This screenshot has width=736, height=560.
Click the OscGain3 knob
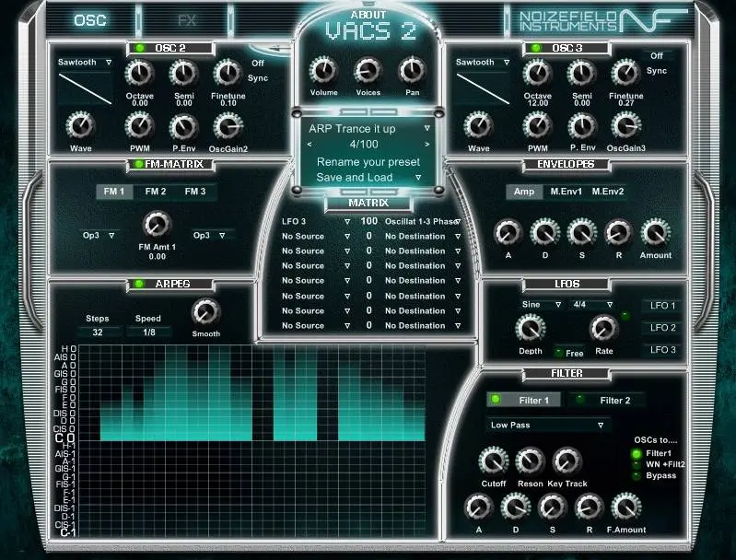click(625, 126)
